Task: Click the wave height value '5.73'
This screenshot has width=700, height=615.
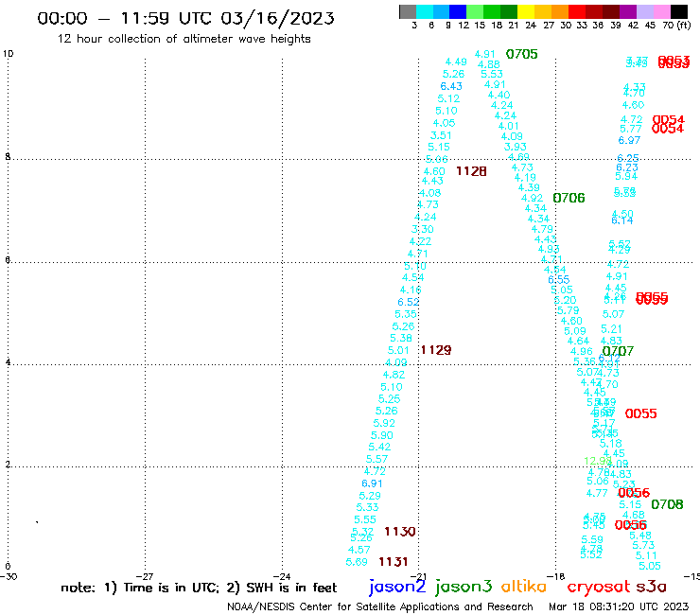Action: click(x=643, y=545)
